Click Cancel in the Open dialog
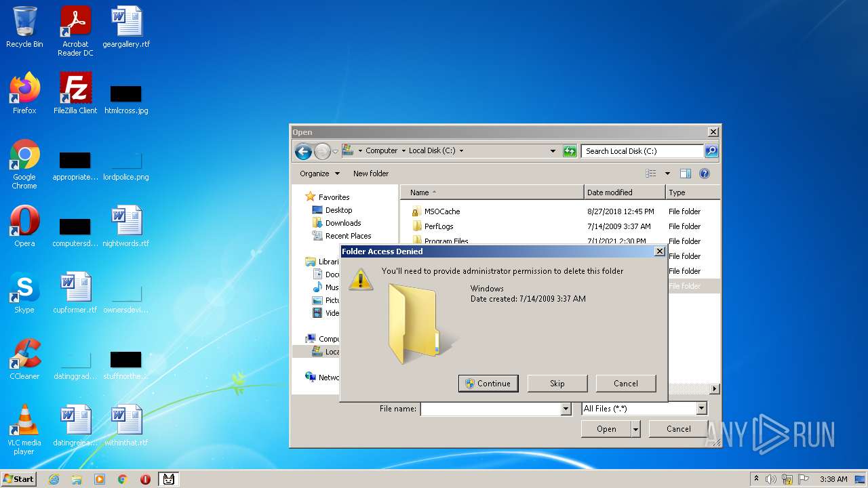This screenshot has height=488, width=868. [679, 429]
